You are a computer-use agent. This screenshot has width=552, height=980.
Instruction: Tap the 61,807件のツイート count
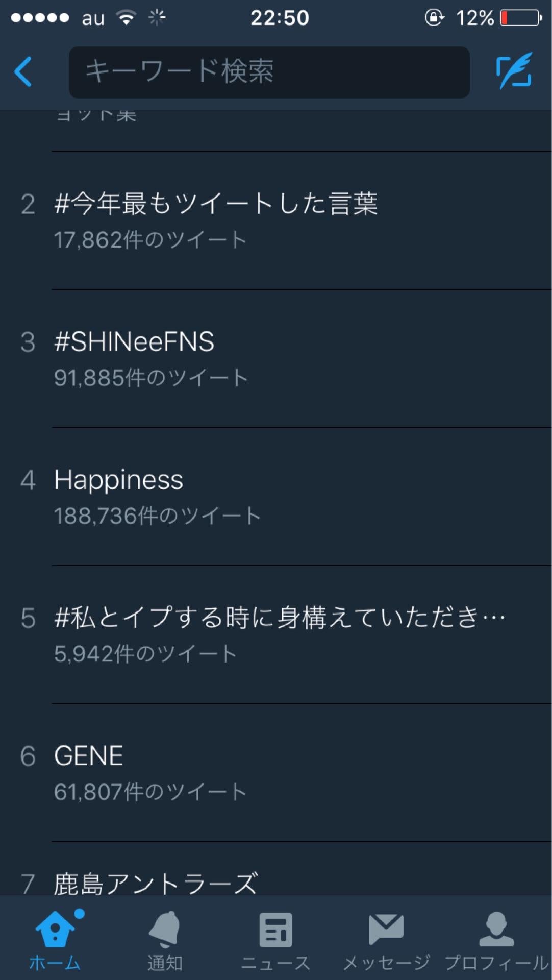click(x=150, y=792)
